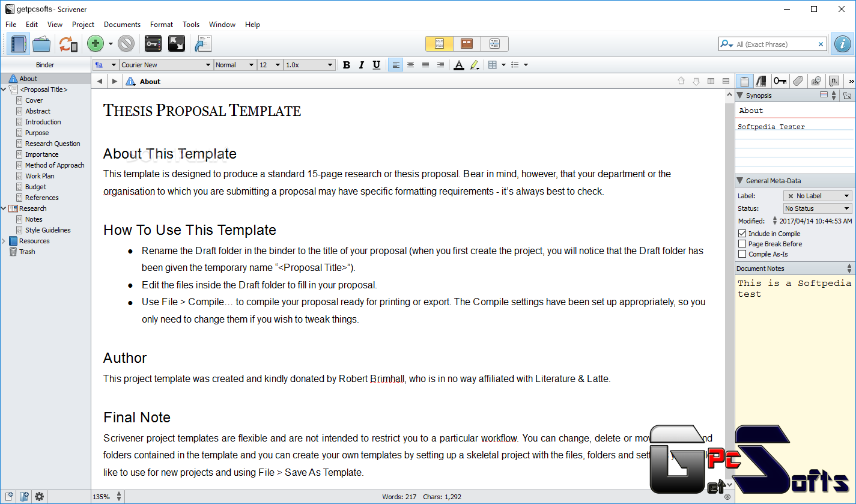Open the Format menu

pos(162,25)
